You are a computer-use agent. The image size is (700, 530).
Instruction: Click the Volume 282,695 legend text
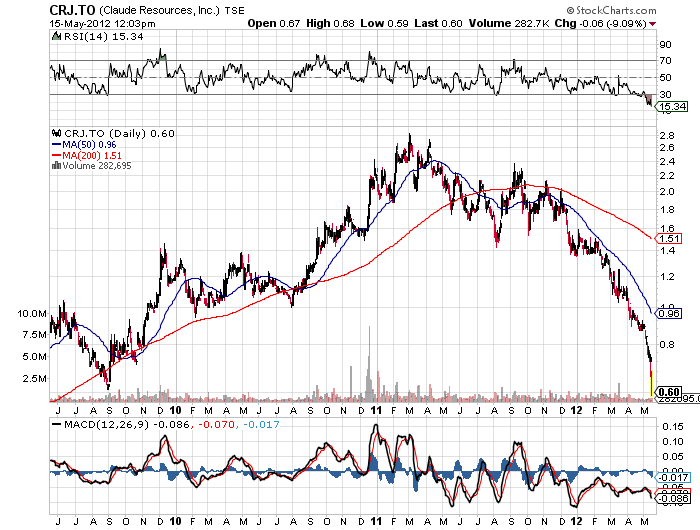tap(97, 166)
